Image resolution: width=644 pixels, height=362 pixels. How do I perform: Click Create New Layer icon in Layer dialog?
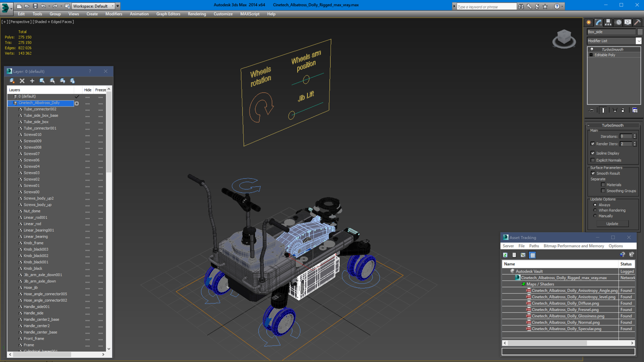(x=12, y=81)
